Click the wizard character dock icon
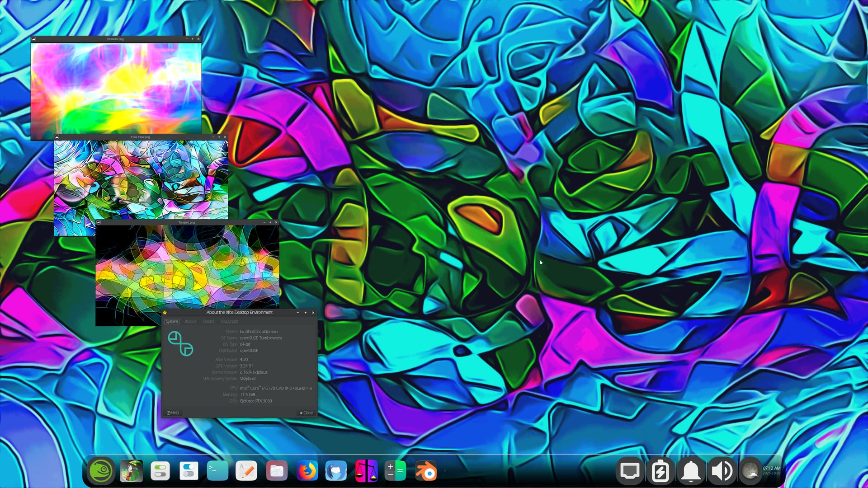The height and width of the screenshot is (488, 868). (131, 471)
